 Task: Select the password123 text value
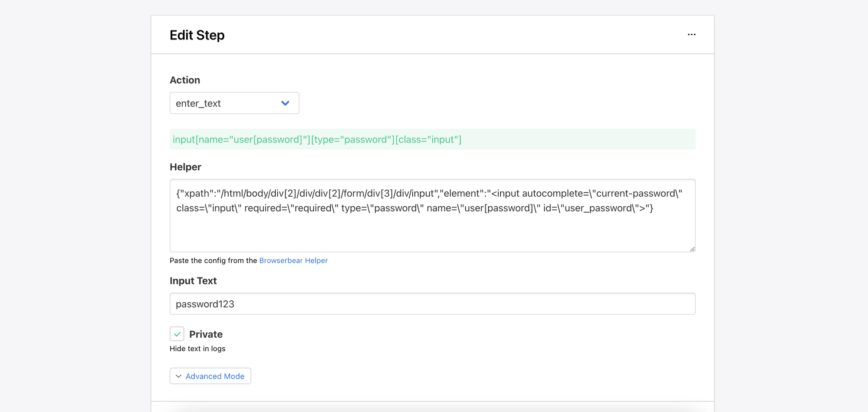tap(204, 303)
